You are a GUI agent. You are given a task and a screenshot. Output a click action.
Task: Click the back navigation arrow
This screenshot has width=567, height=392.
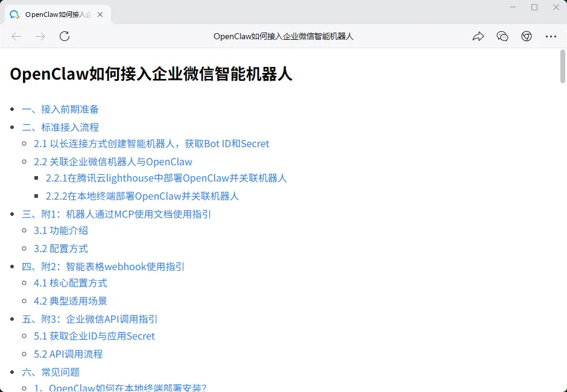pos(17,36)
